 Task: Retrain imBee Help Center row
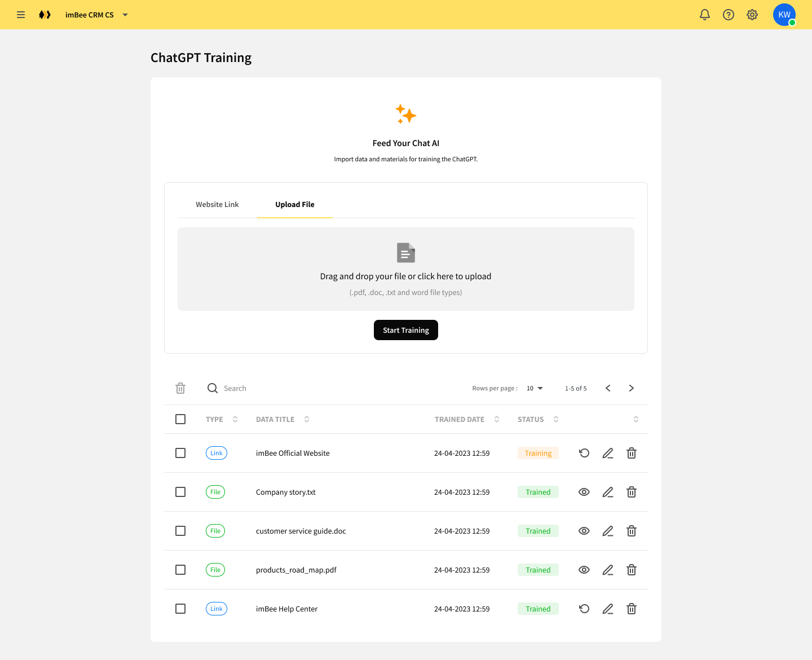[584, 609]
